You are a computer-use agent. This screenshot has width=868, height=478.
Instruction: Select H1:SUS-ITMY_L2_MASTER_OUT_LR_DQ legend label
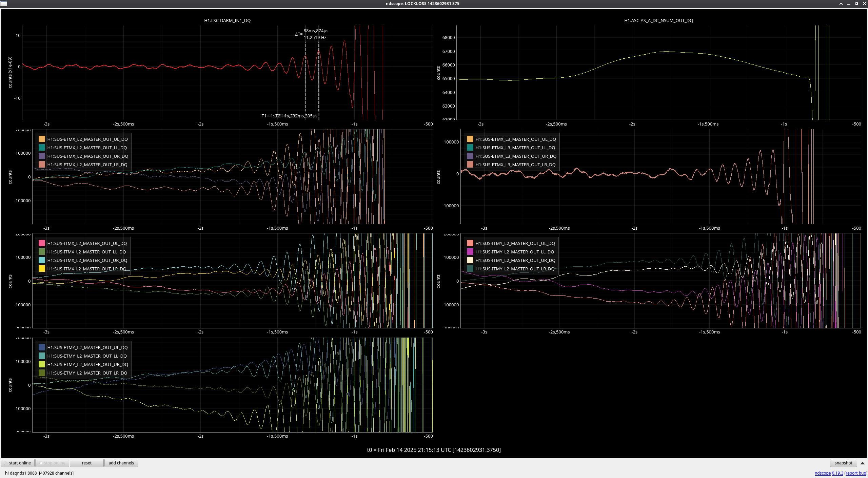point(515,269)
